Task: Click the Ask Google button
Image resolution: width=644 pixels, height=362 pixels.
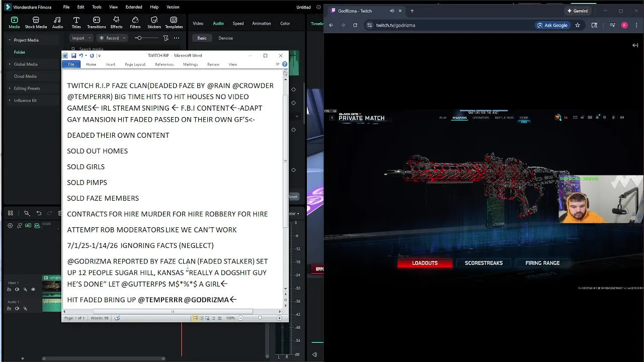Action: [x=552, y=25]
